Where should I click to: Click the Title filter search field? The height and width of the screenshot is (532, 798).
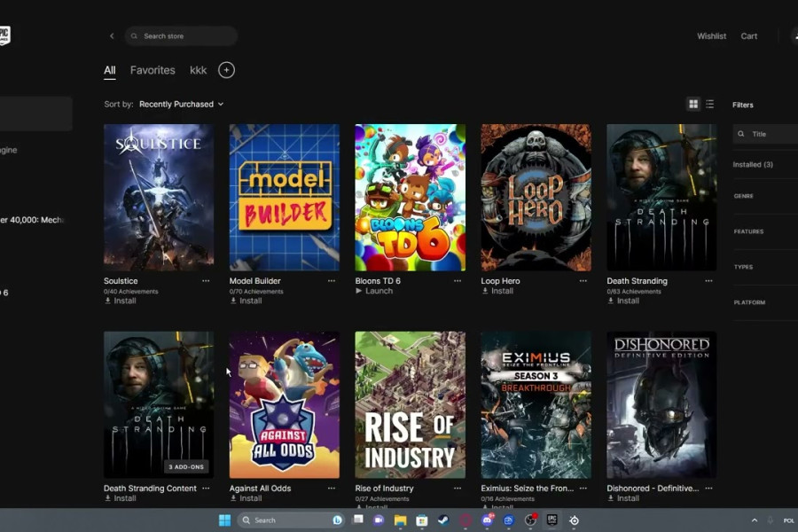pyautogui.click(x=765, y=134)
